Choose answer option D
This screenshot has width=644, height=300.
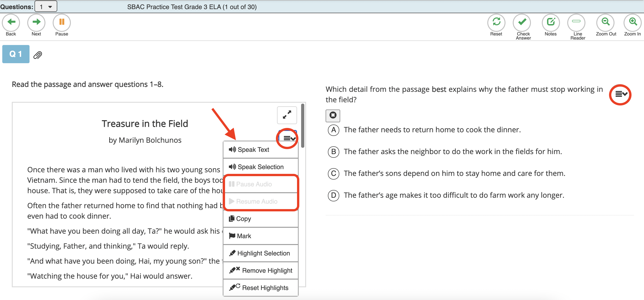click(x=334, y=195)
